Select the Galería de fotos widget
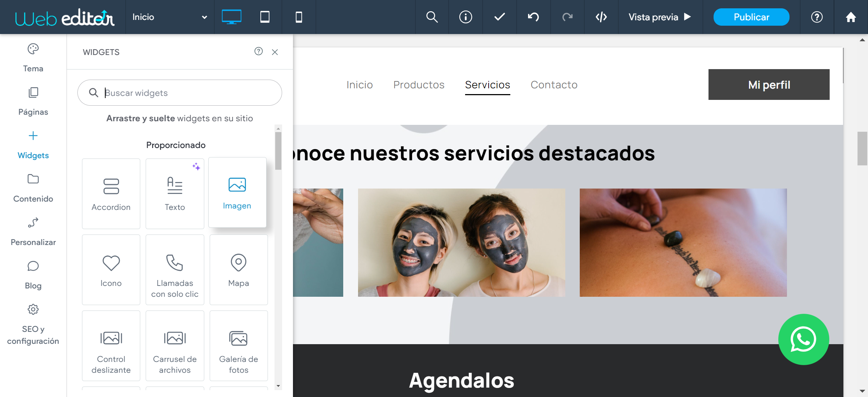 (239, 346)
